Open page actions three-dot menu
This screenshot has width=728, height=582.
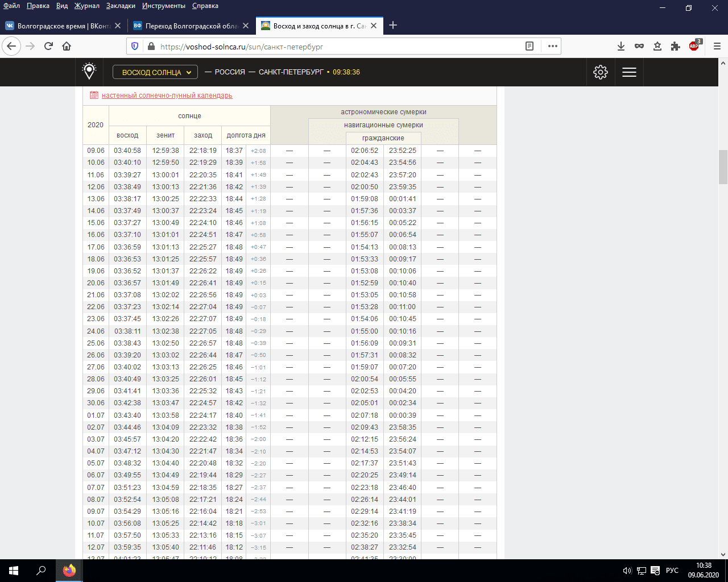[552, 46]
